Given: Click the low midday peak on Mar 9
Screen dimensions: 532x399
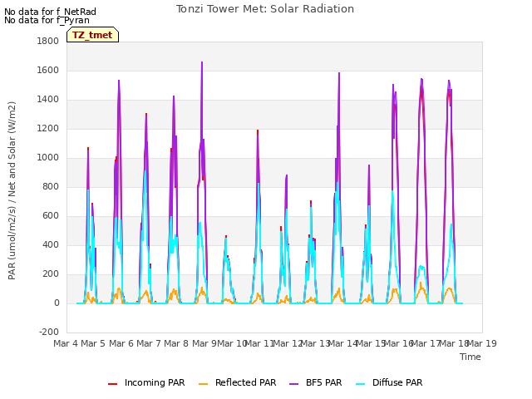Looking at the screenshot, I should pyautogui.click(x=226, y=236).
